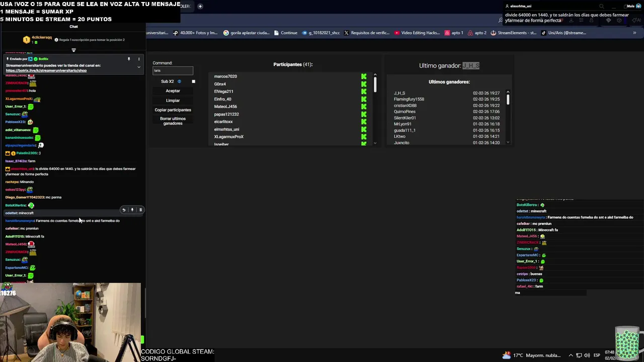Click the Kick icon beside elcarlitoxx
644x362 pixels.
(364, 122)
